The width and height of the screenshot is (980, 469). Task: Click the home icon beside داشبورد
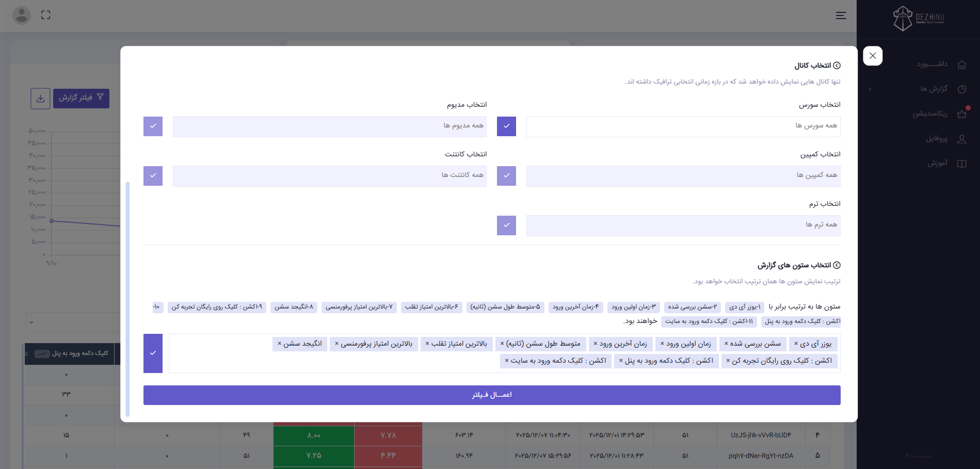962,64
